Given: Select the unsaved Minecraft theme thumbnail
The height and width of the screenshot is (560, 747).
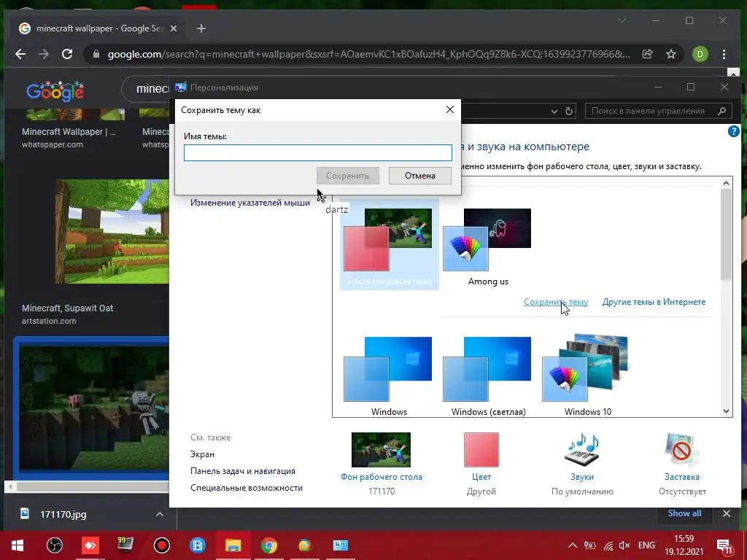Looking at the screenshot, I should pyautogui.click(x=389, y=244).
